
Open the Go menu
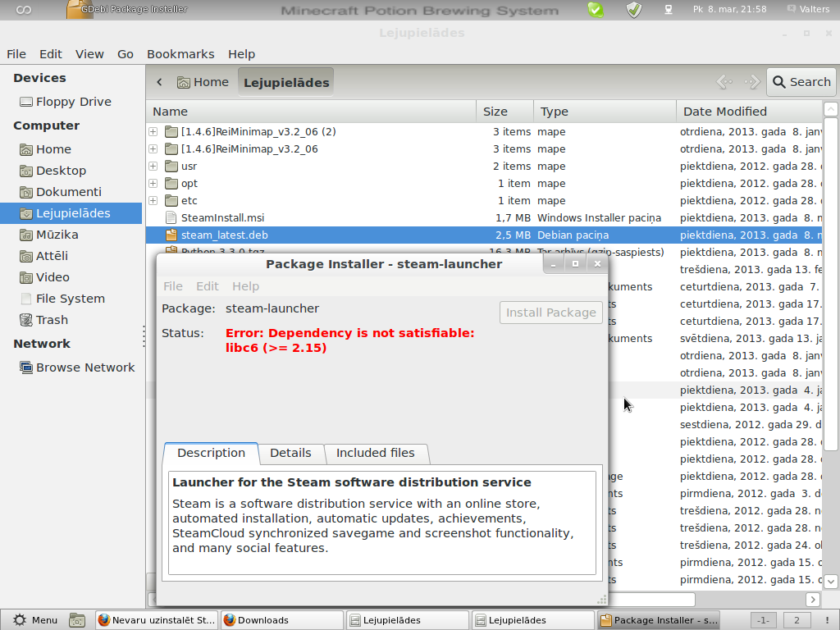coord(126,54)
